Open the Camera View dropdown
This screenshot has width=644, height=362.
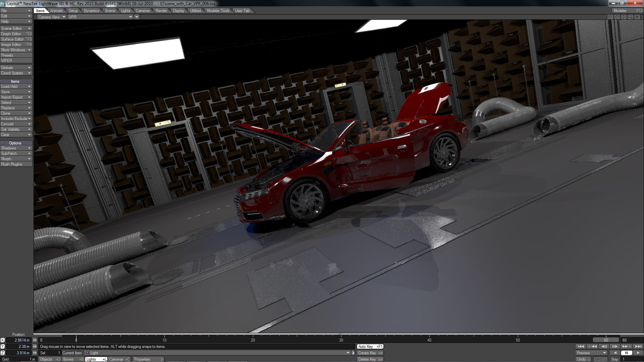click(x=51, y=17)
